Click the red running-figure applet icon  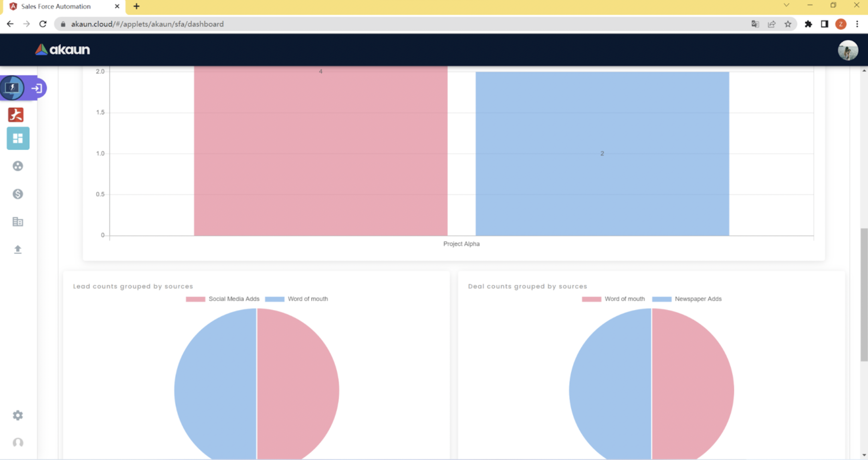point(16,115)
